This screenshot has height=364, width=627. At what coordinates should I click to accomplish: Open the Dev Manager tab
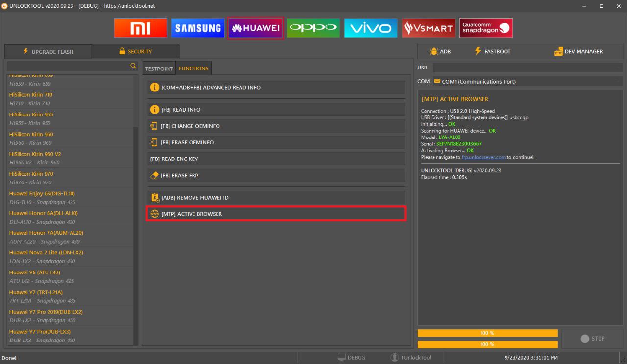click(579, 51)
